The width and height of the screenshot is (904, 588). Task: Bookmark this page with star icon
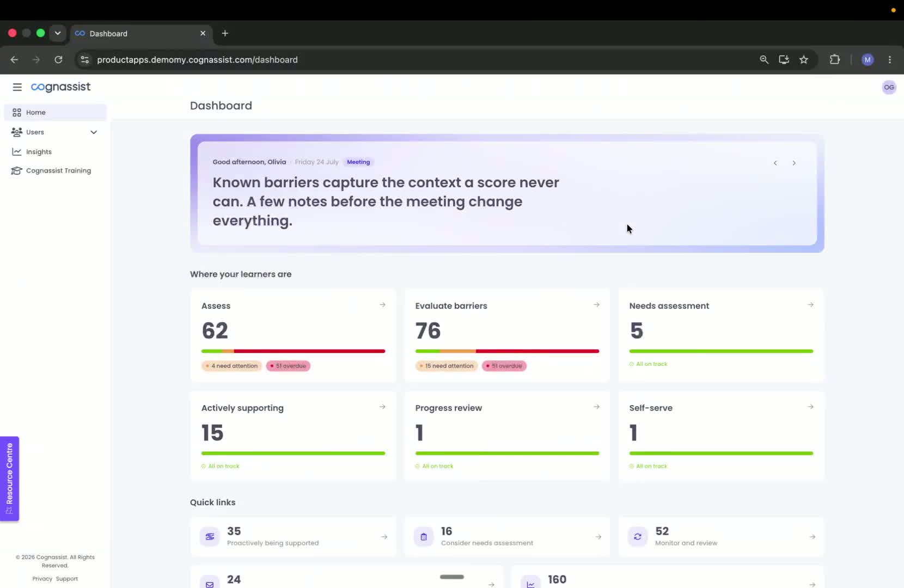pyautogui.click(x=804, y=60)
